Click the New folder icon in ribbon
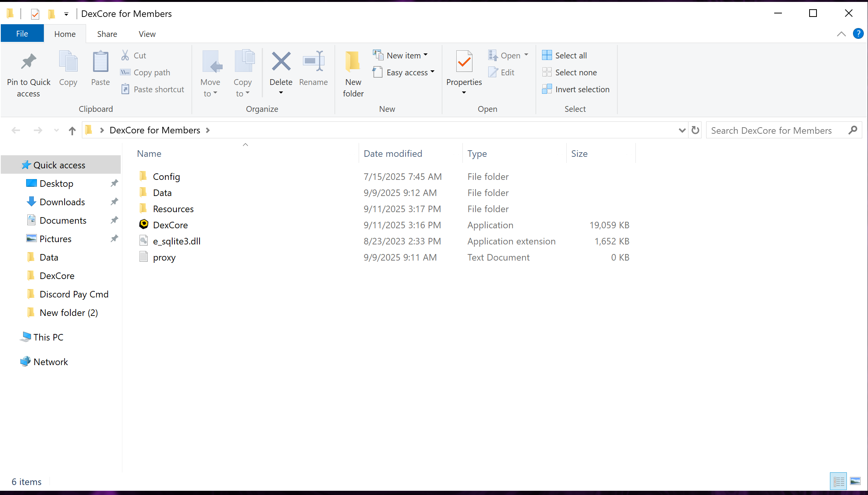Image resolution: width=868 pixels, height=495 pixels. tap(353, 61)
